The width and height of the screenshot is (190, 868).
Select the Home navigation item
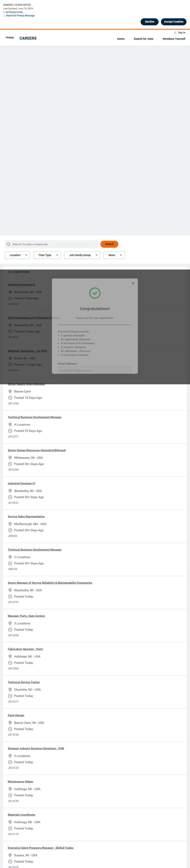(121, 39)
